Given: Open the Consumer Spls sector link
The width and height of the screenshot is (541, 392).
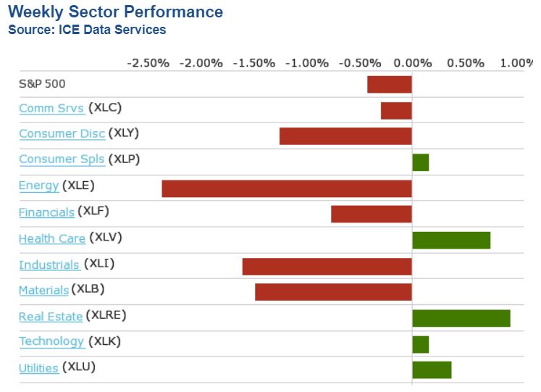Looking at the screenshot, I should coord(62,159).
